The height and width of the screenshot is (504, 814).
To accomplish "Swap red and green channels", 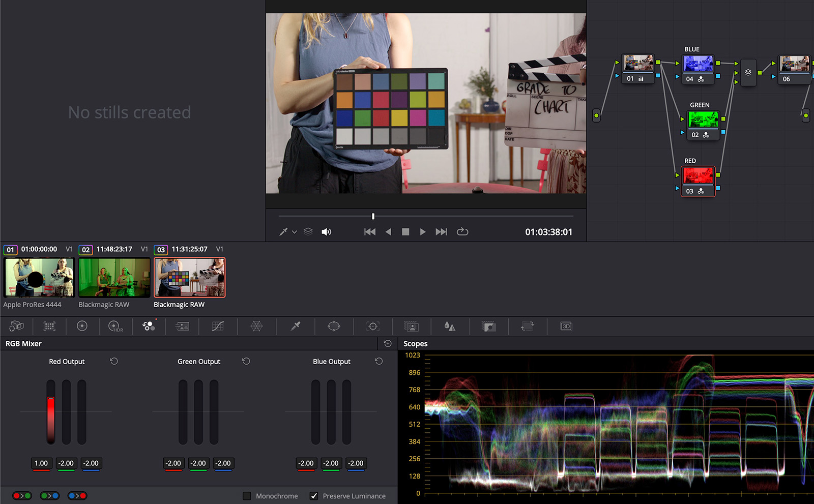I will click(22, 496).
